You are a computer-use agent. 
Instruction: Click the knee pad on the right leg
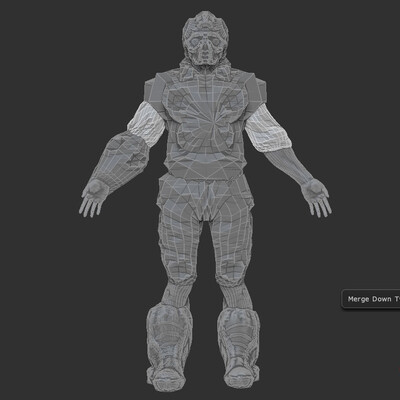tap(234, 273)
